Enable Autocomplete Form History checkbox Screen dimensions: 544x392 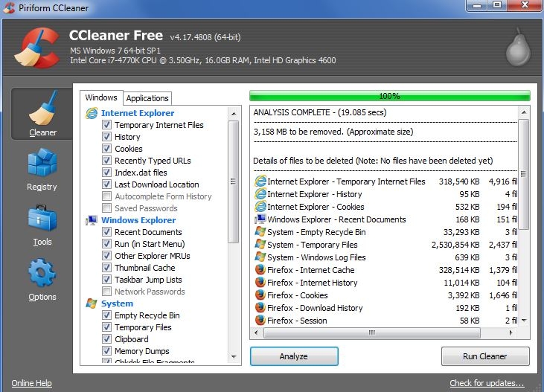click(107, 196)
